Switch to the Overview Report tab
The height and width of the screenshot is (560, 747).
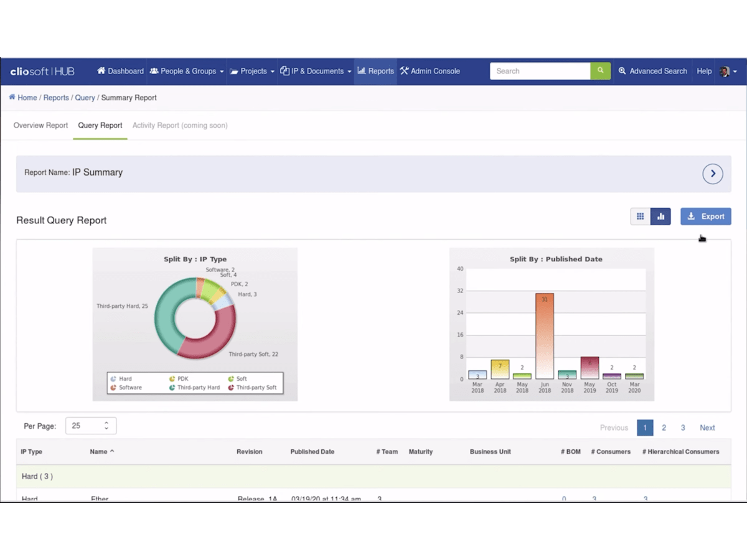(40, 126)
